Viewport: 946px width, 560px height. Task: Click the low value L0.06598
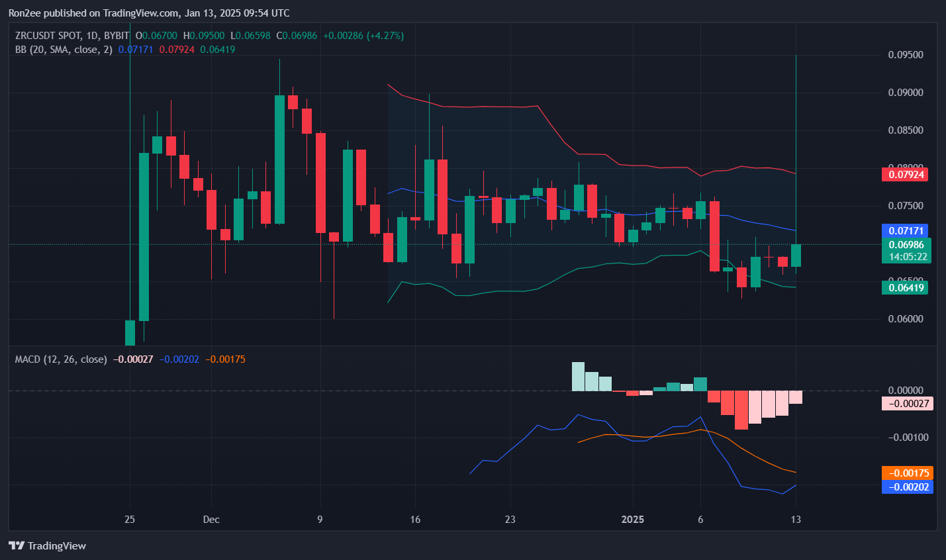[250, 36]
